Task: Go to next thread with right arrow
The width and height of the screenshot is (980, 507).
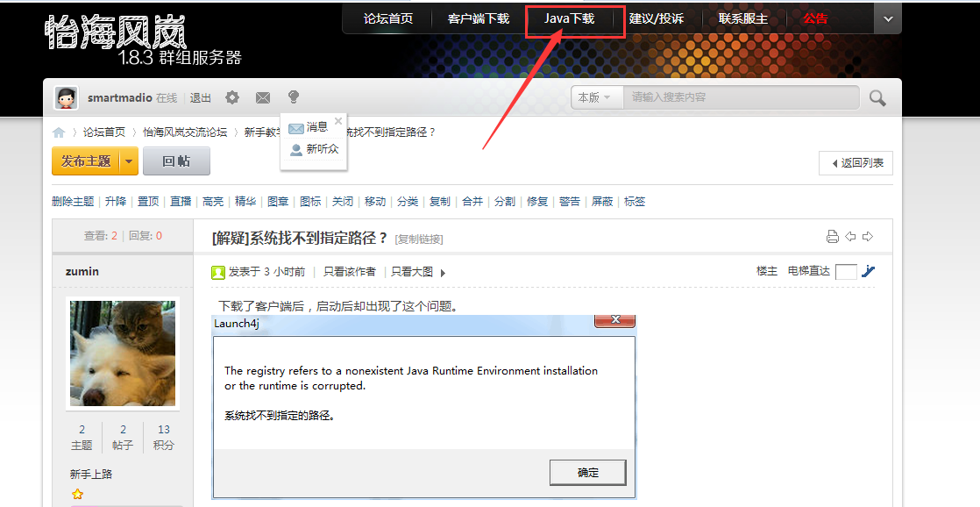Action: point(868,237)
